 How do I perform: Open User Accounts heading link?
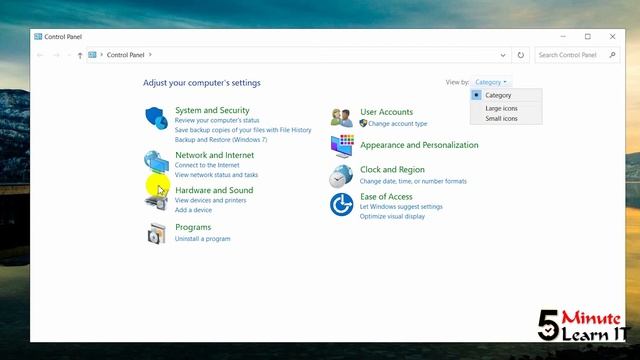(x=387, y=112)
